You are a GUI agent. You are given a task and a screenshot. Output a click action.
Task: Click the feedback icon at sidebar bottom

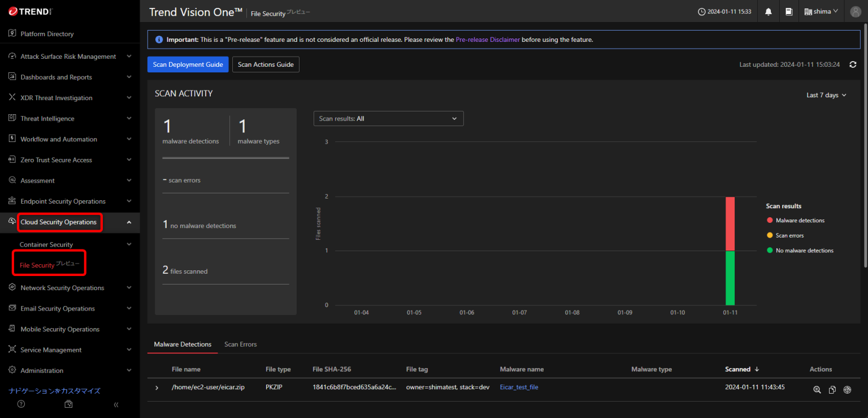point(68,404)
